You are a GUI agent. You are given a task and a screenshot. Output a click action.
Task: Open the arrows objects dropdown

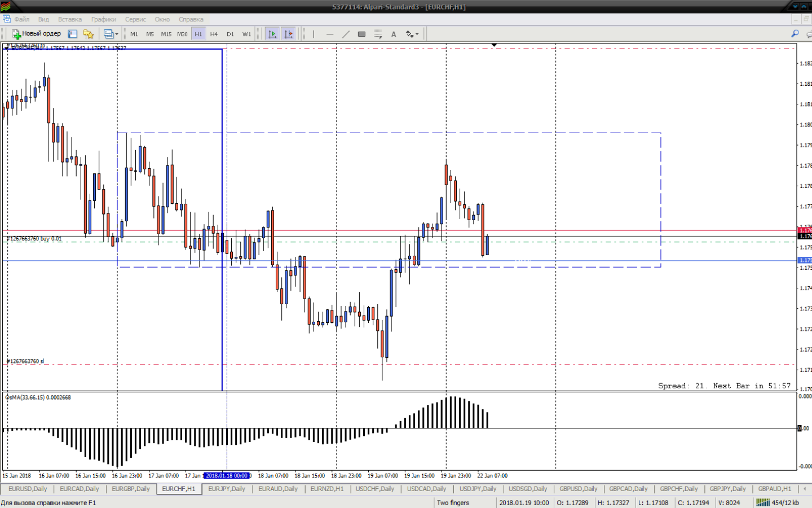412,34
